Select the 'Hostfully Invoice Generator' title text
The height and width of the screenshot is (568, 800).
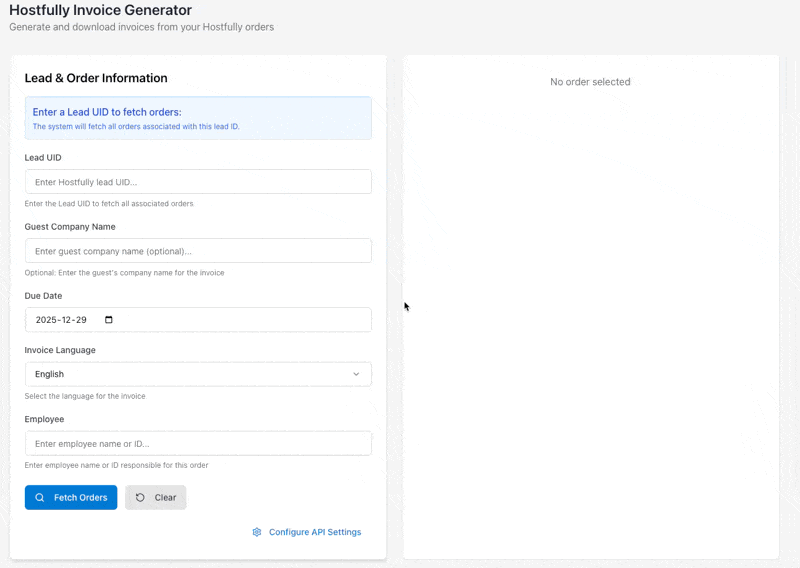pyautogui.click(x=101, y=10)
